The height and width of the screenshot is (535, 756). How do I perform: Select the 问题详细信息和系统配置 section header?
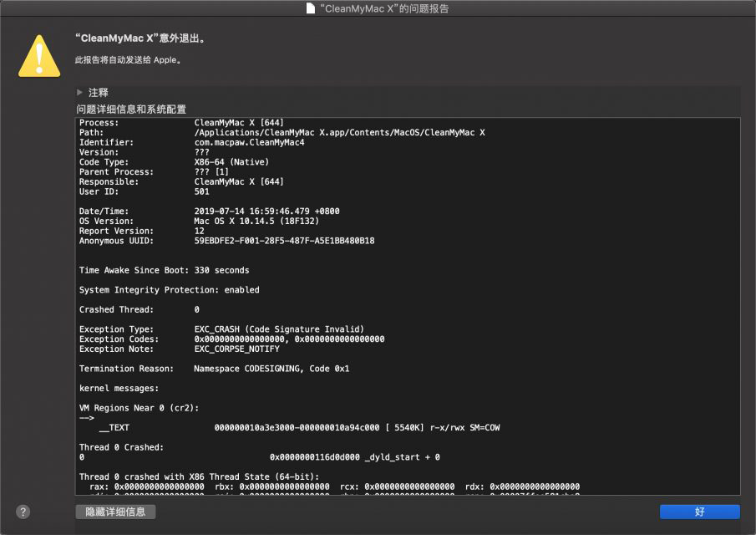(x=134, y=109)
